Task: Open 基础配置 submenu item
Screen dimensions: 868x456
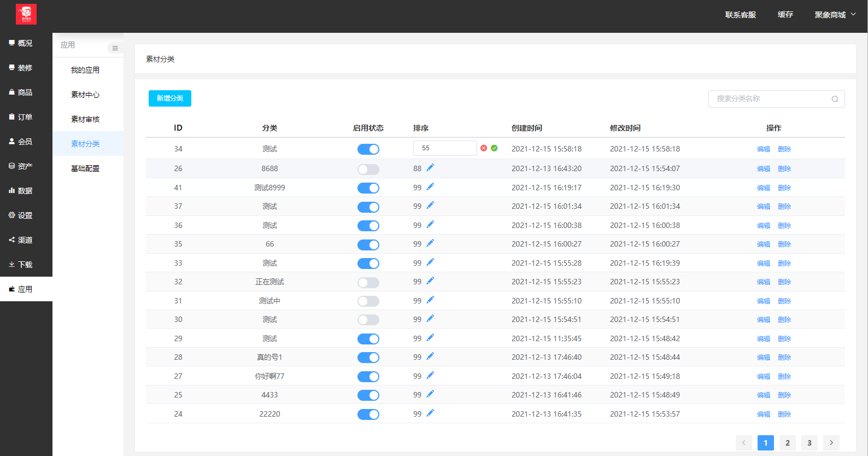Action: 88,168
